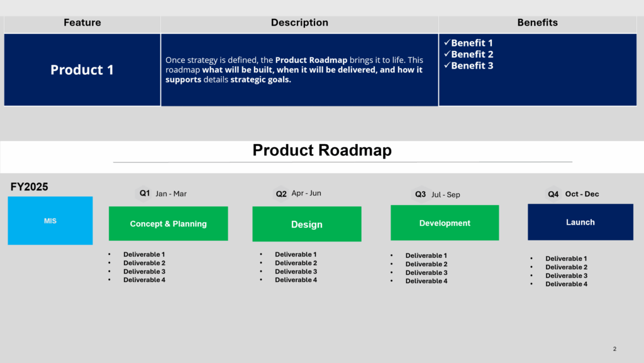Screen dimensions: 644x363
Task: Click the Product Roadmap title
Action: point(322,150)
